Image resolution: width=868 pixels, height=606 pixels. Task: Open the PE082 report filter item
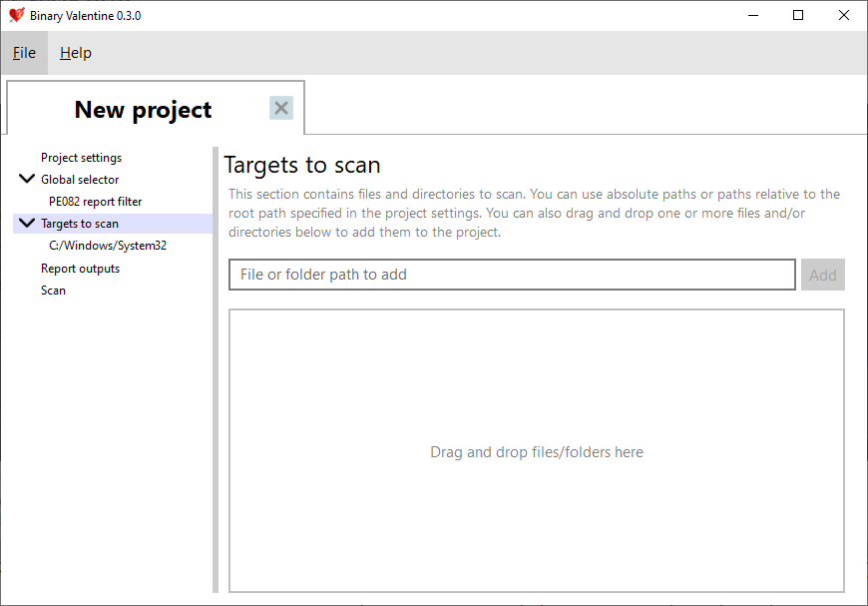(x=95, y=202)
